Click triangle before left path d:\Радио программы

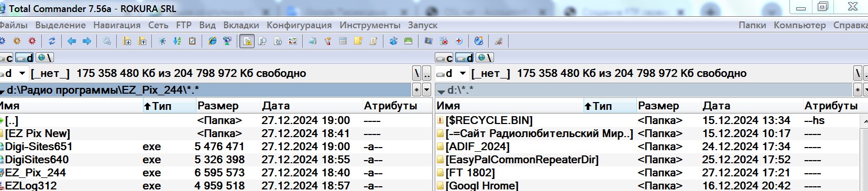2,92
